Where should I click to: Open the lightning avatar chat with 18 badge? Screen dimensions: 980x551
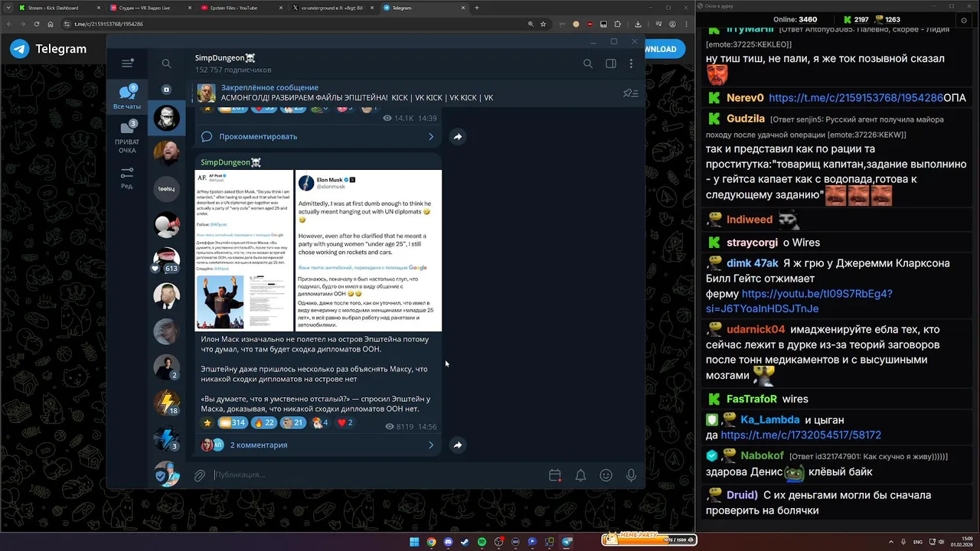coord(166,403)
